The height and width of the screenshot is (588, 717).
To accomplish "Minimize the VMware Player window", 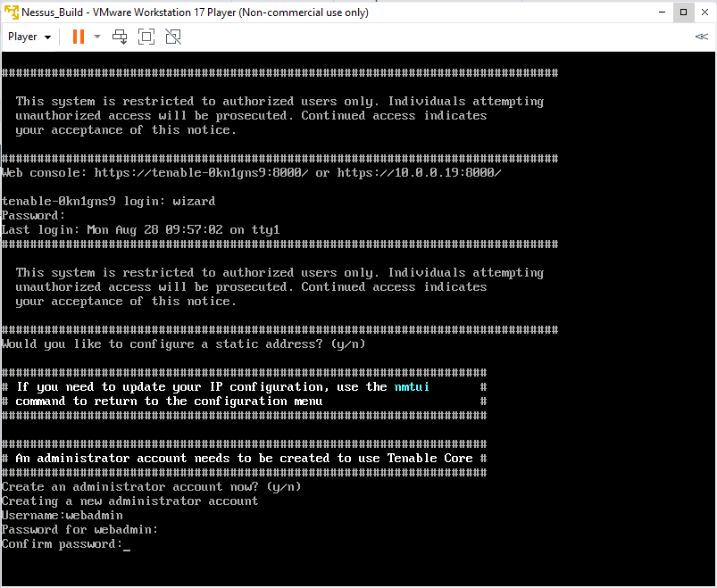I will (661, 12).
